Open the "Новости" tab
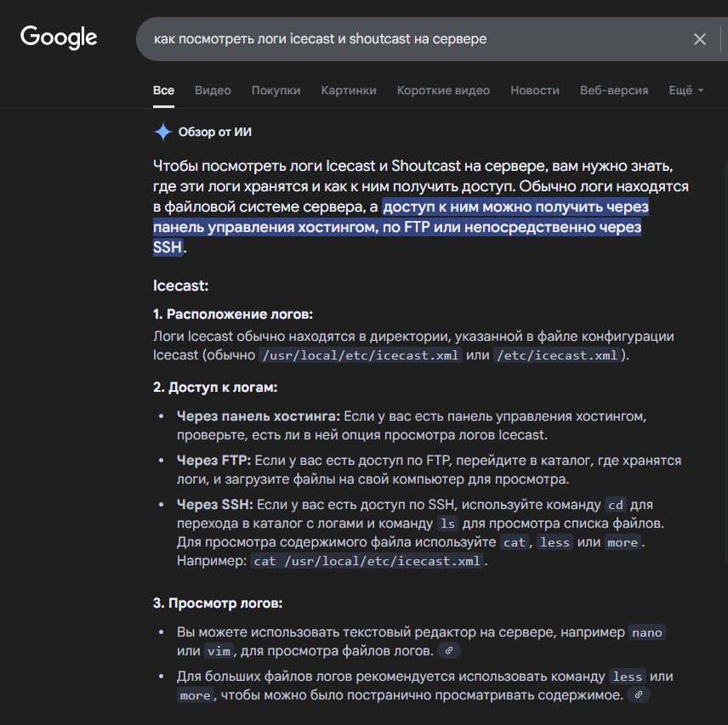This screenshot has width=728, height=725. coord(535,90)
